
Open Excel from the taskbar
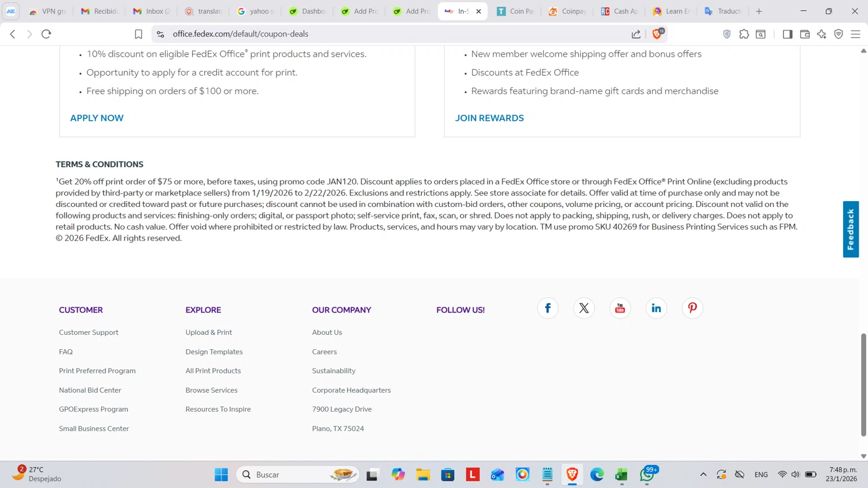tap(621, 475)
